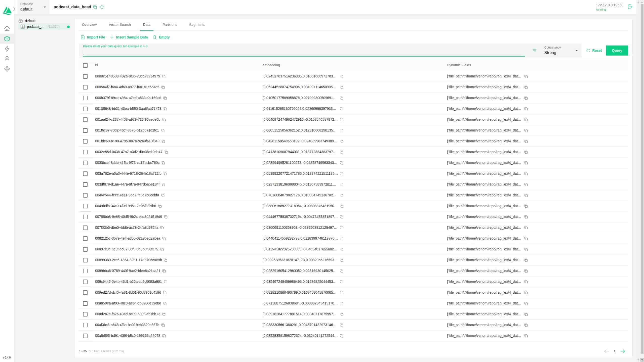Open the user management icon in sidebar
Viewport: 644px width, 362px height.
[x=7, y=59]
